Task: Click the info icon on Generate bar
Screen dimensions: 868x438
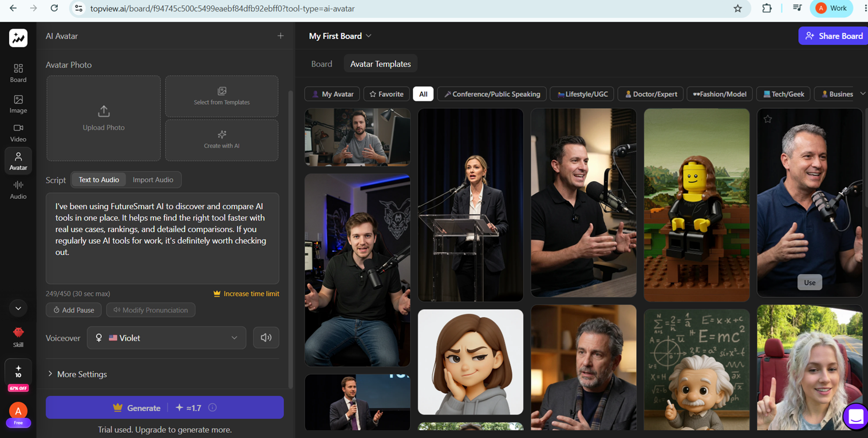Action: 212,408
